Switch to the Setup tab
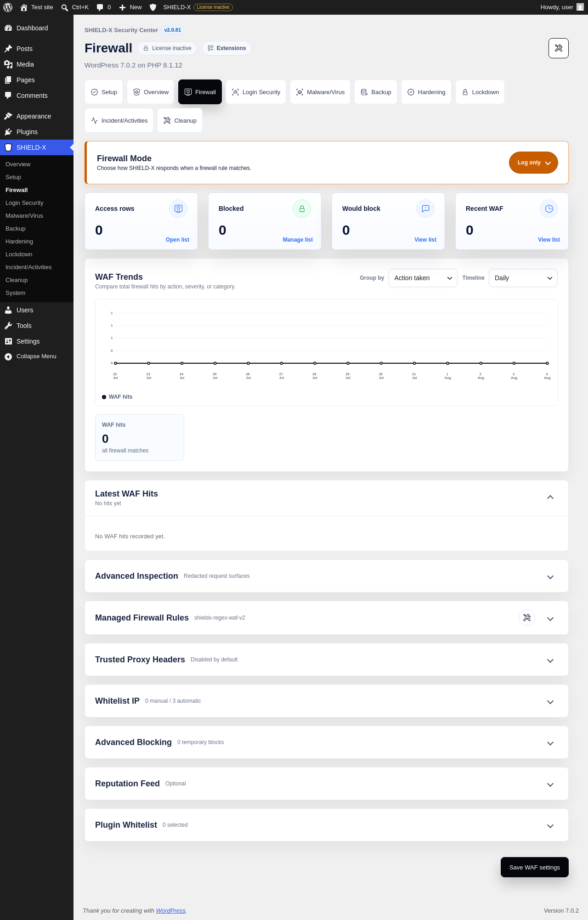Screen dimensions: 588x920 (104, 92)
